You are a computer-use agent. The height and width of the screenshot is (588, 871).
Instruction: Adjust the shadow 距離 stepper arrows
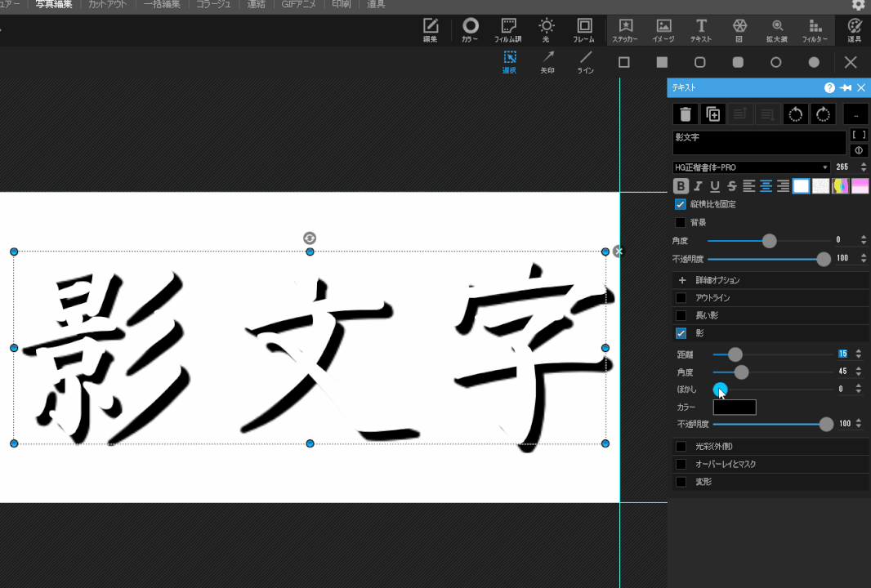pyautogui.click(x=859, y=354)
